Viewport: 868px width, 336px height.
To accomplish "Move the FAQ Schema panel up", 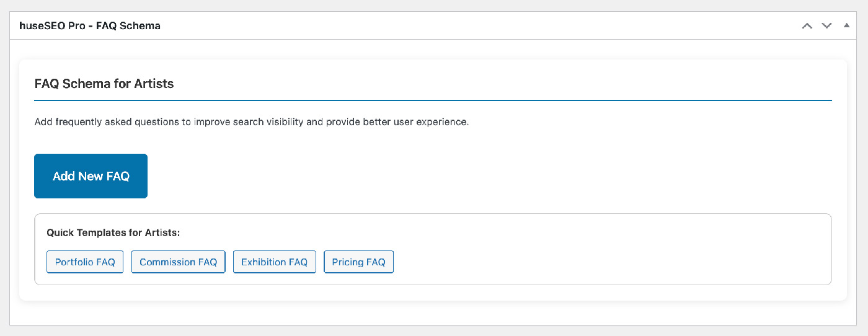I will coord(807,26).
